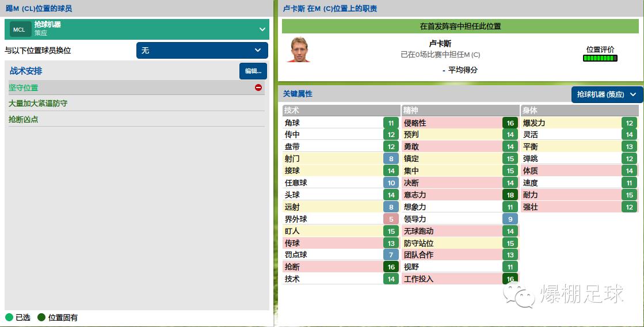This screenshot has height=327, width=644.
Task: Click the 盯人 attribute row
Action: pyautogui.click(x=341, y=231)
